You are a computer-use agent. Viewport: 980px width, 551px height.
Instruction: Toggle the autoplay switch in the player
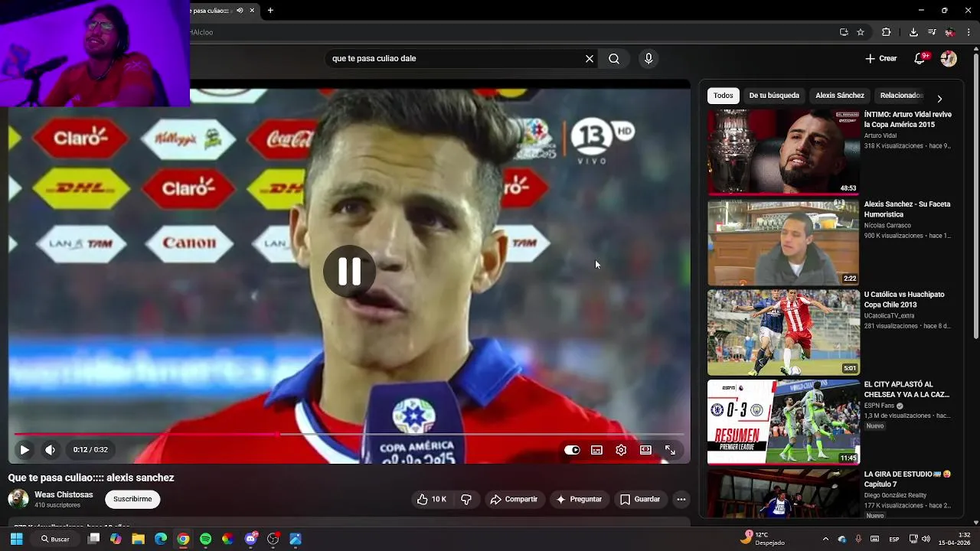572,450
